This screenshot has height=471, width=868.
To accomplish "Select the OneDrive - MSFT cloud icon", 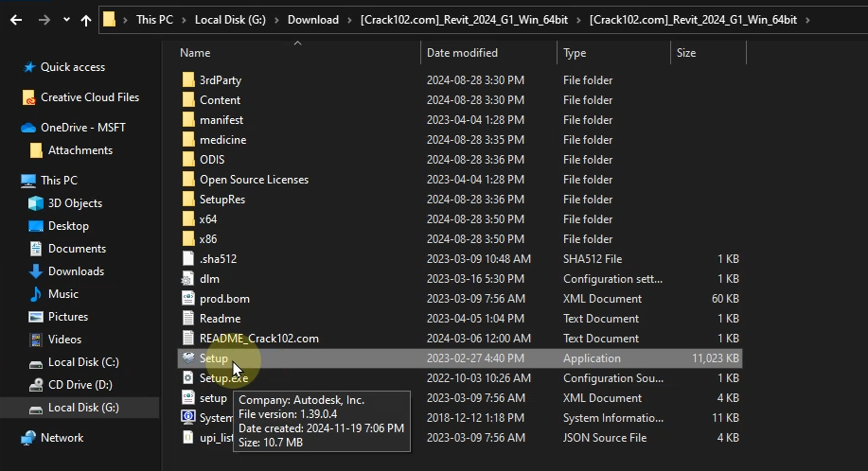I will click(x=28, y=128).
